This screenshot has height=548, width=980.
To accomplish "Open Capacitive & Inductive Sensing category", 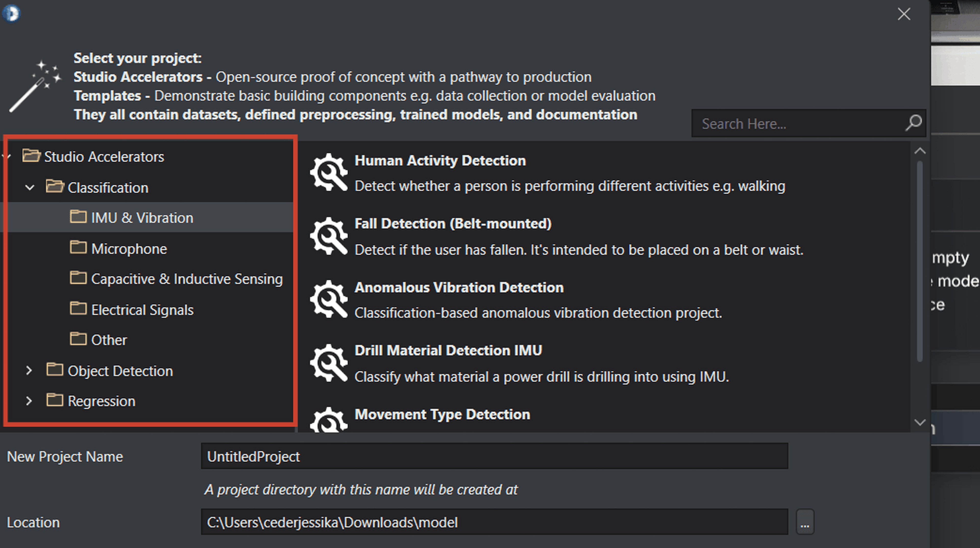I will coord(187,279).
